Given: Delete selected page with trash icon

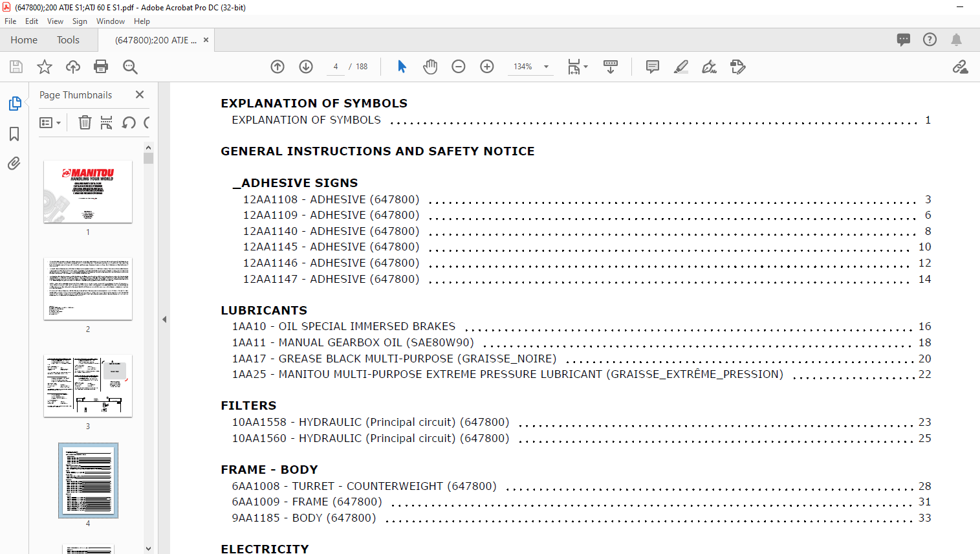Looking at the screenshot, I should 85,122.
